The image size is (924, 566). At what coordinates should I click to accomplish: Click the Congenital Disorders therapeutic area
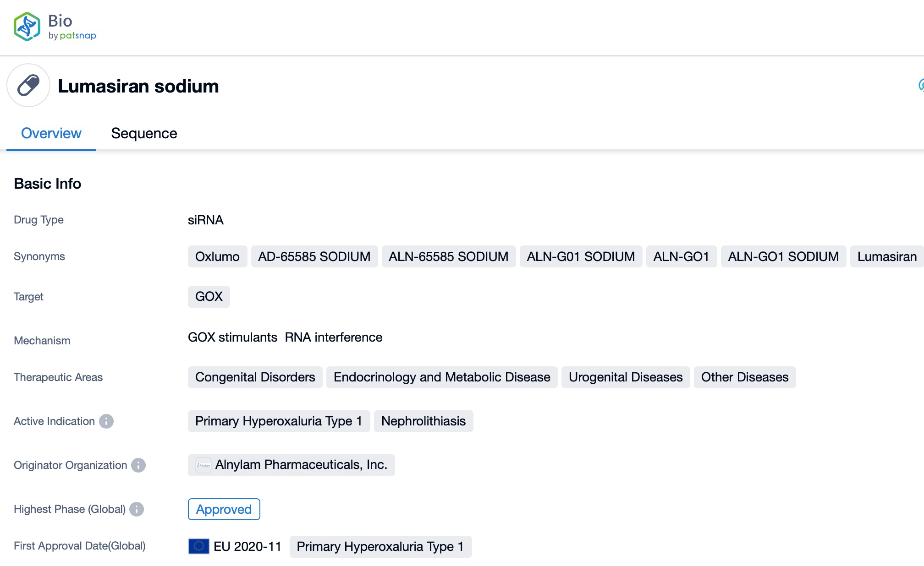[x=255, y=377]
